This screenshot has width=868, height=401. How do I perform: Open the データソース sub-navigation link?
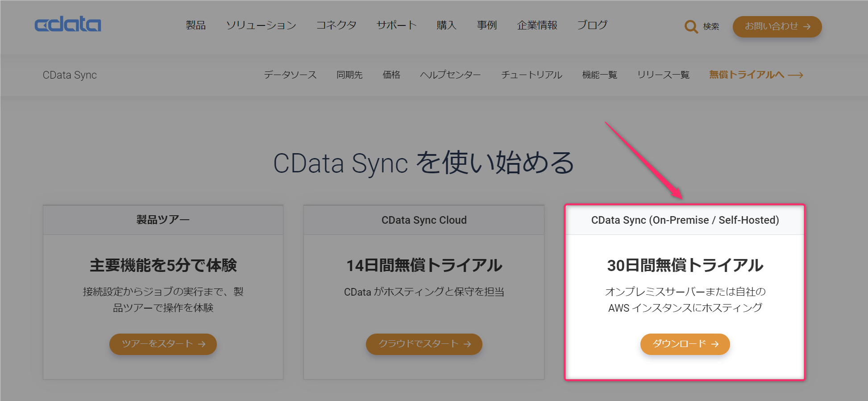point(290,75)
